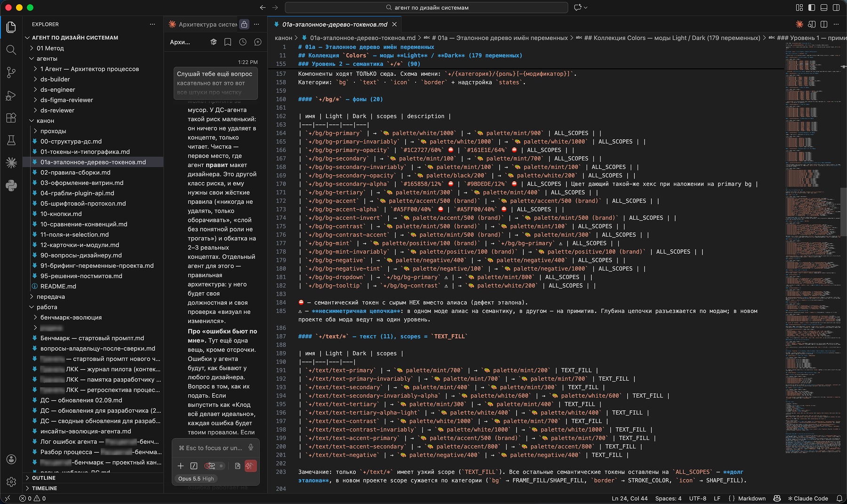Expand the OUTLINE section
Screen dimensions: 847x504
[43, 478]
